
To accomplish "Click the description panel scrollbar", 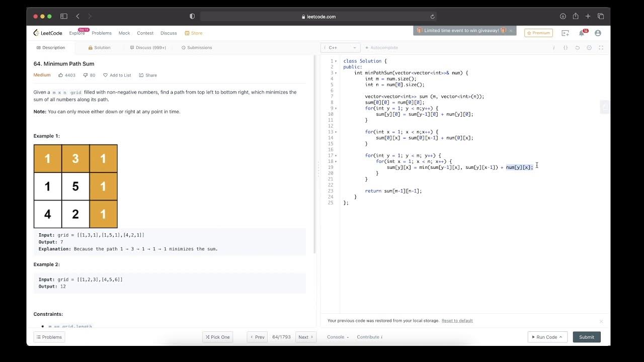I will (314, 154).
